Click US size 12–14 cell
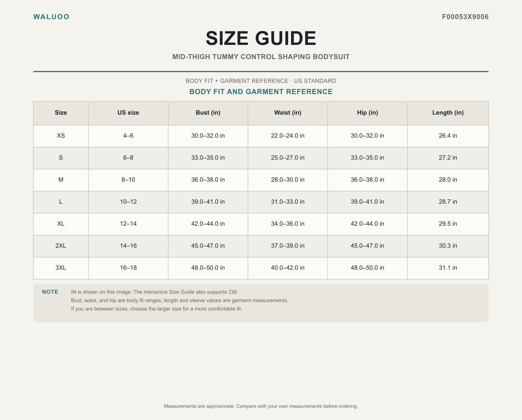 coord(128,224)
